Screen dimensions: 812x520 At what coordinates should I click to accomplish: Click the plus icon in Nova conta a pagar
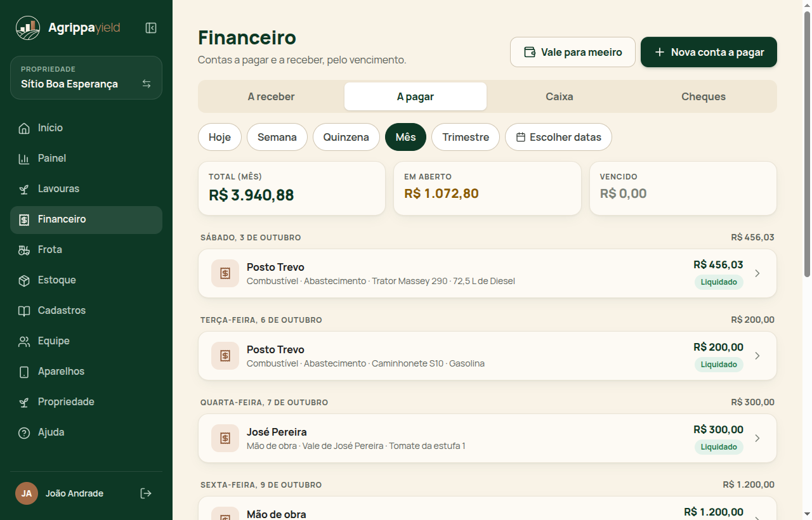[660, 52]
